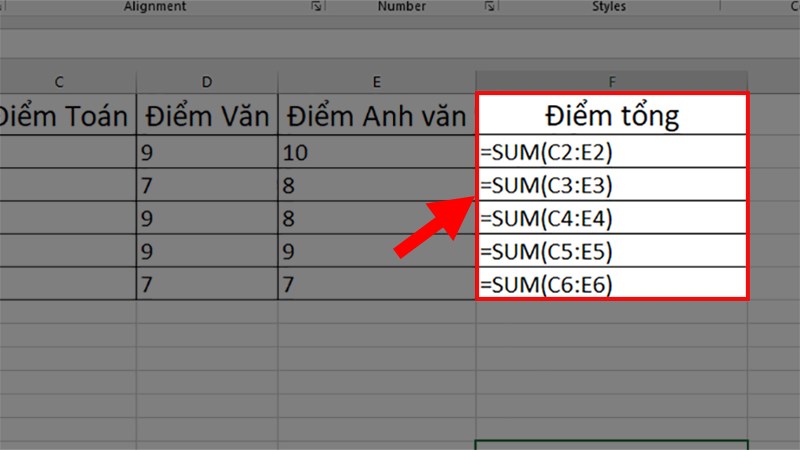Click the Styles group label
Viewport: 800px width, 450px height.
[x=609, y=6]
